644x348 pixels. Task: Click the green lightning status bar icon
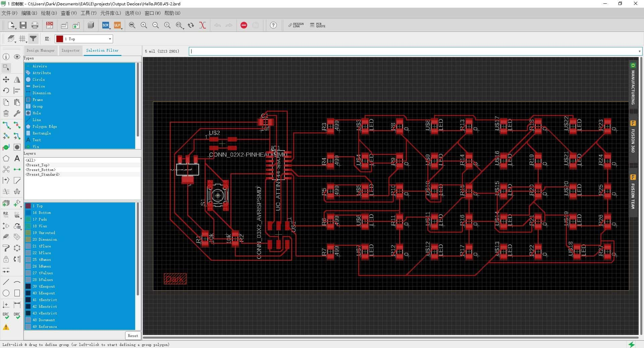tap(632, 344)
